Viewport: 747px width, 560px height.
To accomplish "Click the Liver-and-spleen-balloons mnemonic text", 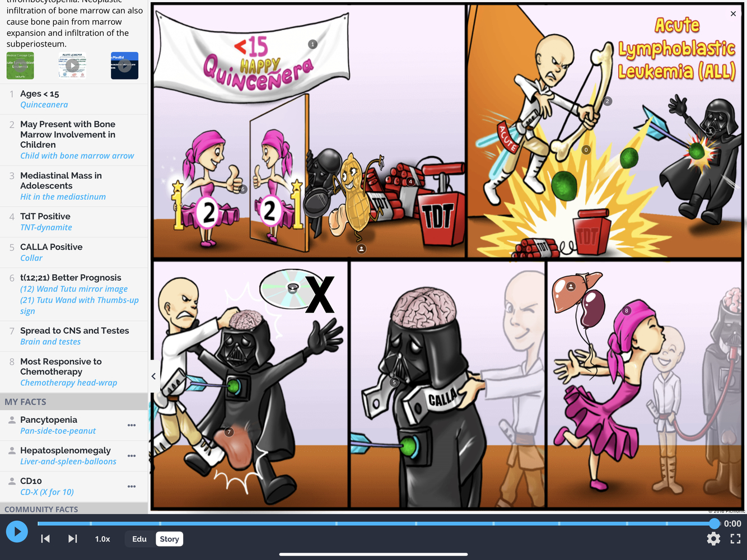I will (68, 461).
